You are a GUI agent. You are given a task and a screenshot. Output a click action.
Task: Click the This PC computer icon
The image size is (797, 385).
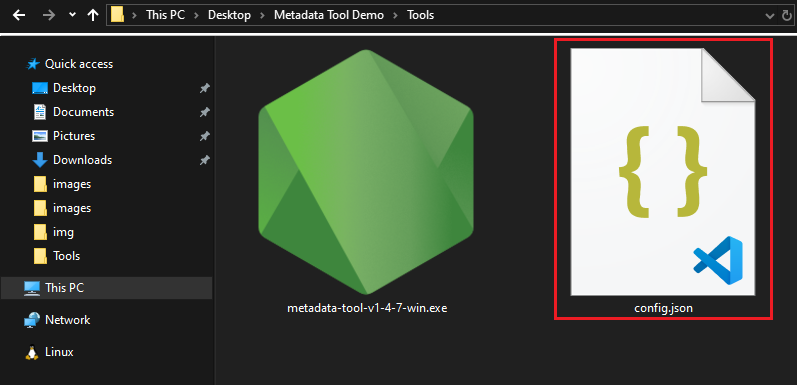(x=32, y=288)
